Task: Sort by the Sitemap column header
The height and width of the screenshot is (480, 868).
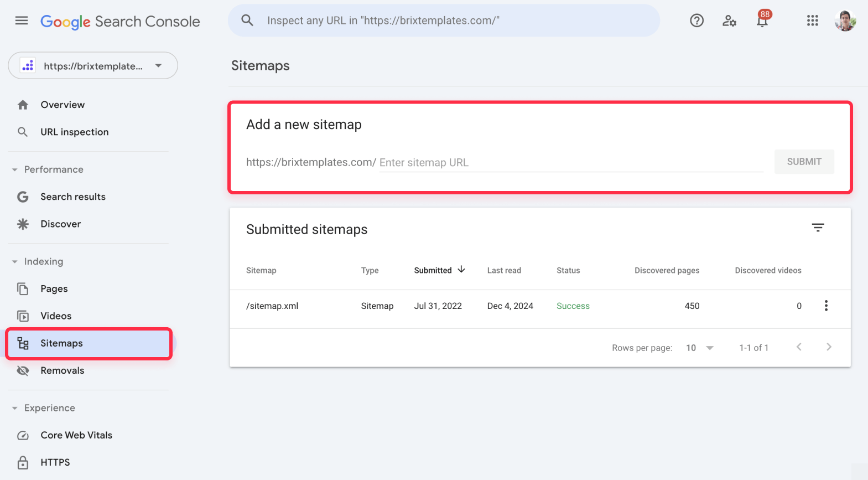Action: coord(261,270)
